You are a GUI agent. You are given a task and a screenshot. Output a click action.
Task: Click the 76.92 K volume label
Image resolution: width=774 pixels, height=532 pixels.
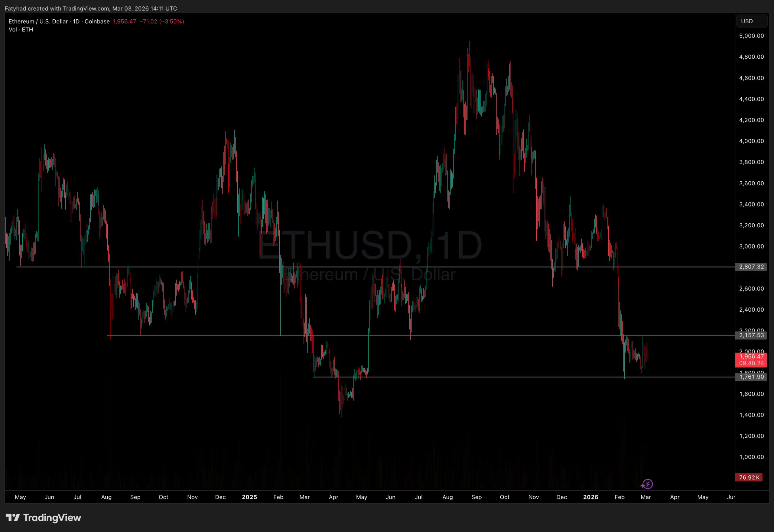749,477
